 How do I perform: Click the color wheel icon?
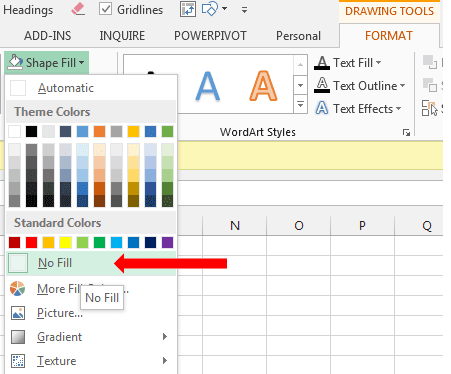(x=17, y=288)
